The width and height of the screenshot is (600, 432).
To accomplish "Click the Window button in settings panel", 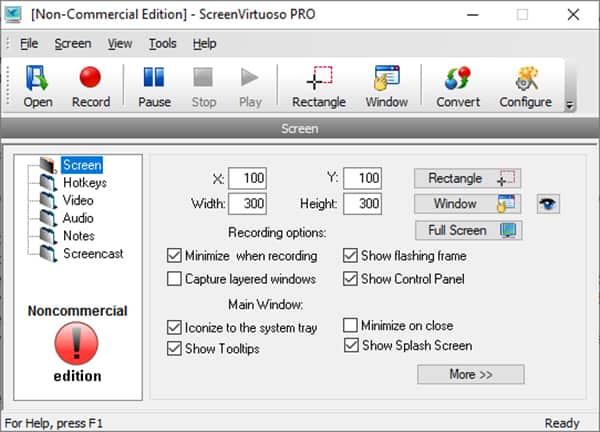I will (x=468, y=204).
